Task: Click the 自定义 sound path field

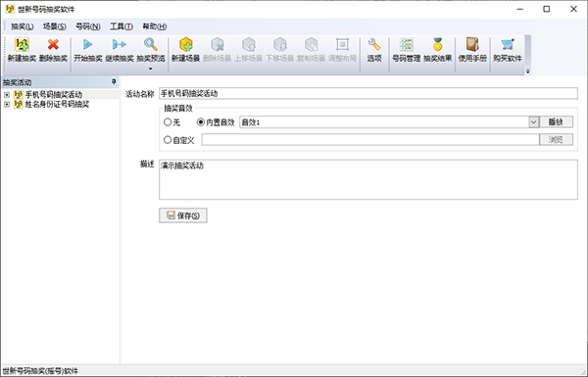Action: (370, 140)
